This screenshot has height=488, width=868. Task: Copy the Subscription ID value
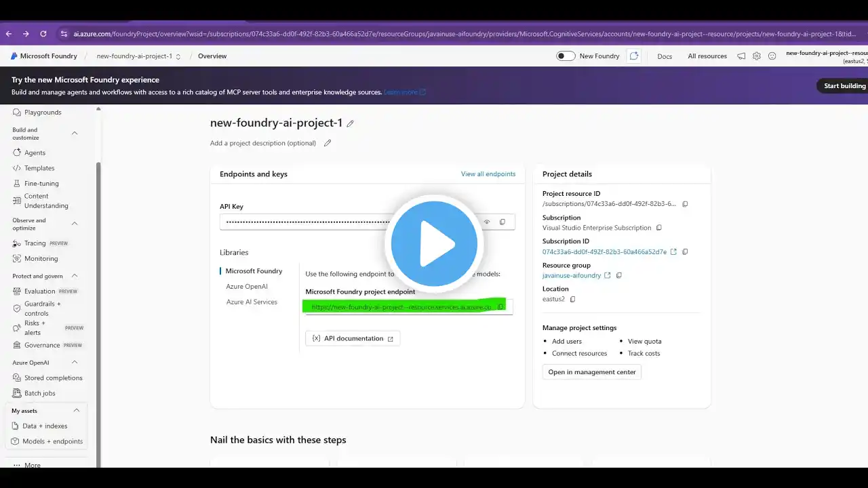(x=685, y=252)
